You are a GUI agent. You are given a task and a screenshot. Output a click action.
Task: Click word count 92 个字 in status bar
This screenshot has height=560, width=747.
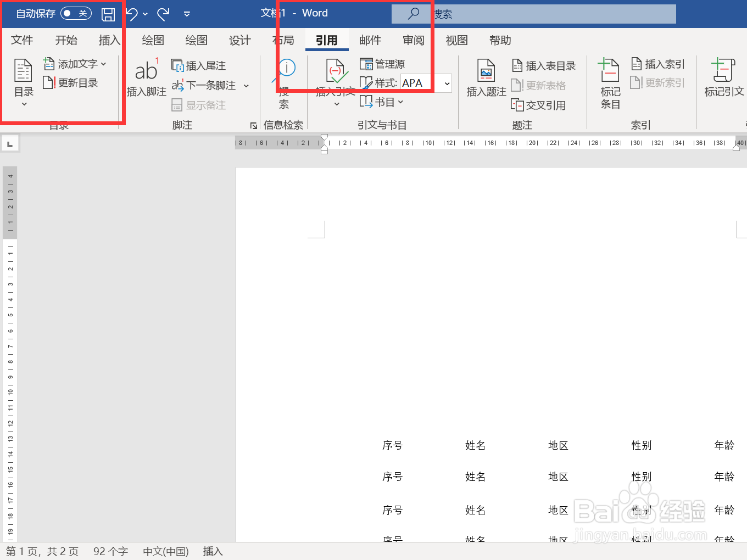110,551
